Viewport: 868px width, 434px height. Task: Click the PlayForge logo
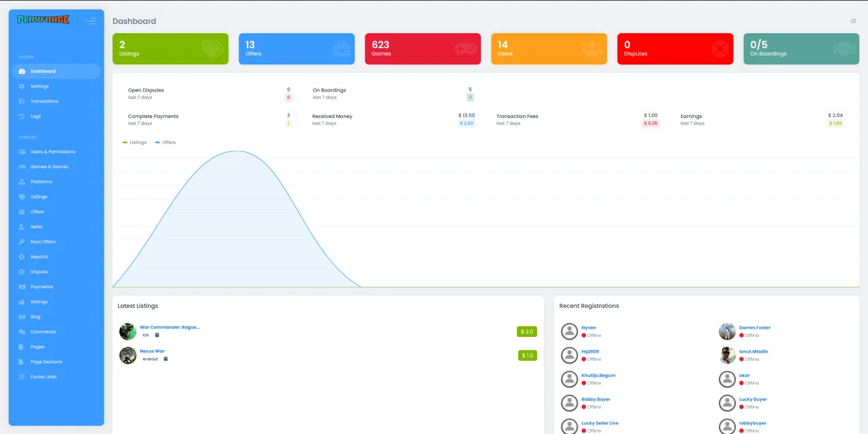[x=43, y=20]
